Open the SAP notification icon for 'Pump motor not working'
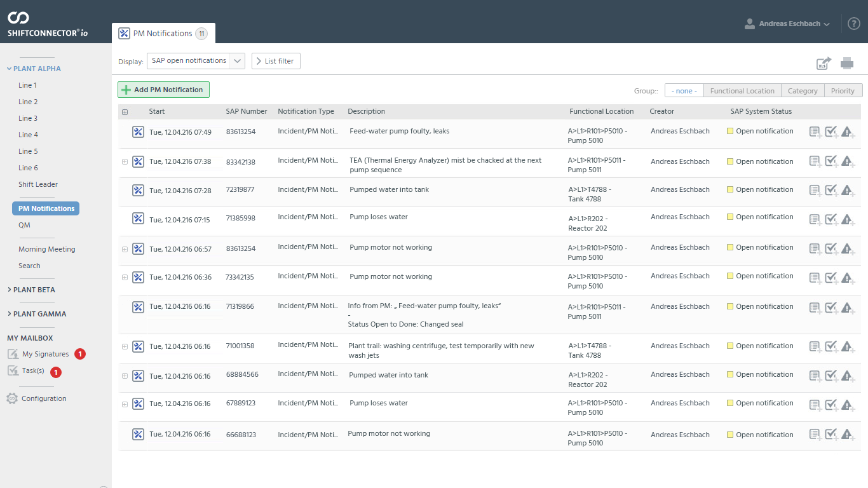 tap(138, 248)
